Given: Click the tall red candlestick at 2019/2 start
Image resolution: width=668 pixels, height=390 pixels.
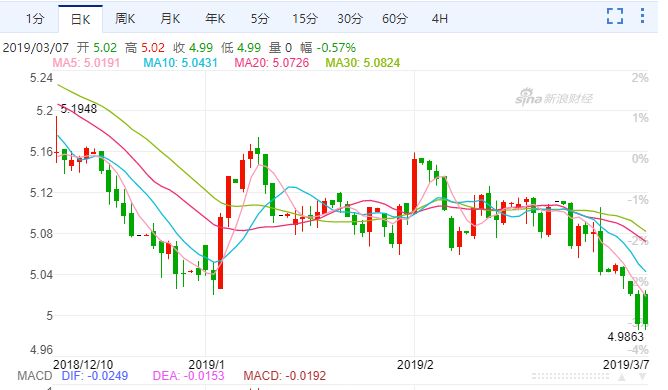Looking at the screenshot, I should 415,183.
